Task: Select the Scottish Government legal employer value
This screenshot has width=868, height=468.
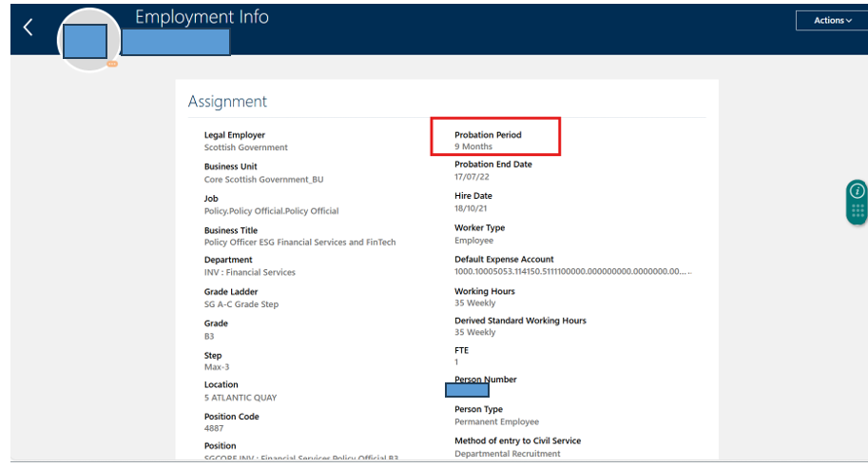Action: click(246, 147)
